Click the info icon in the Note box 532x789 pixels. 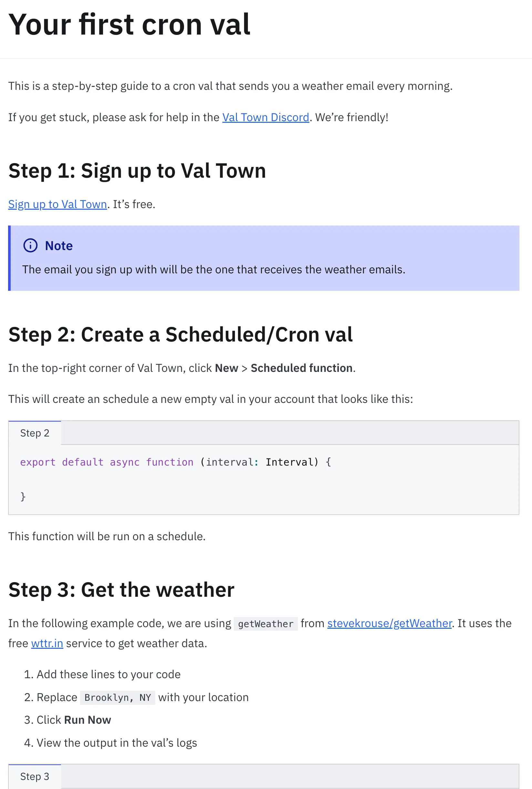pos(31,246)
